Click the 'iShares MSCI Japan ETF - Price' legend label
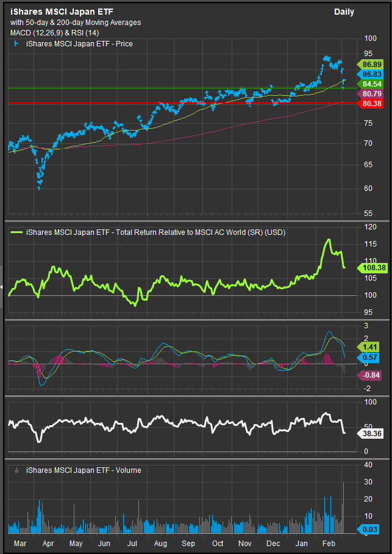This screenshot has width=392, height=554. tap(79, 44)
